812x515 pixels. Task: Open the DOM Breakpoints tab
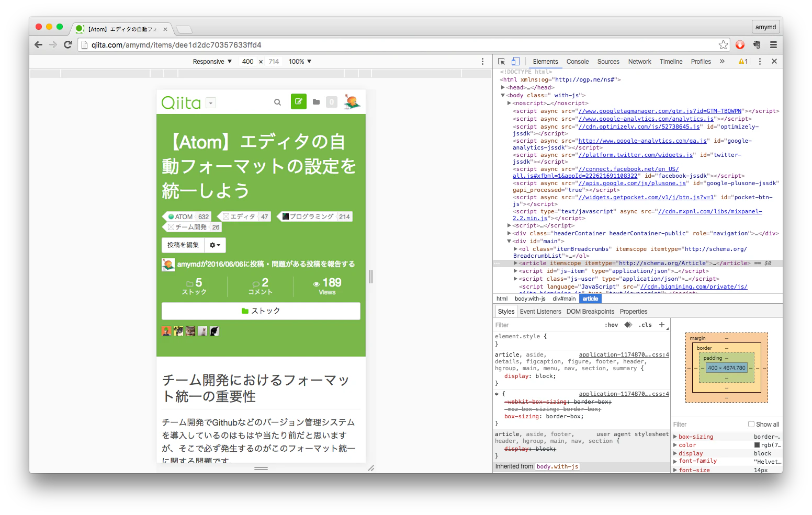(x=590, y=312)
